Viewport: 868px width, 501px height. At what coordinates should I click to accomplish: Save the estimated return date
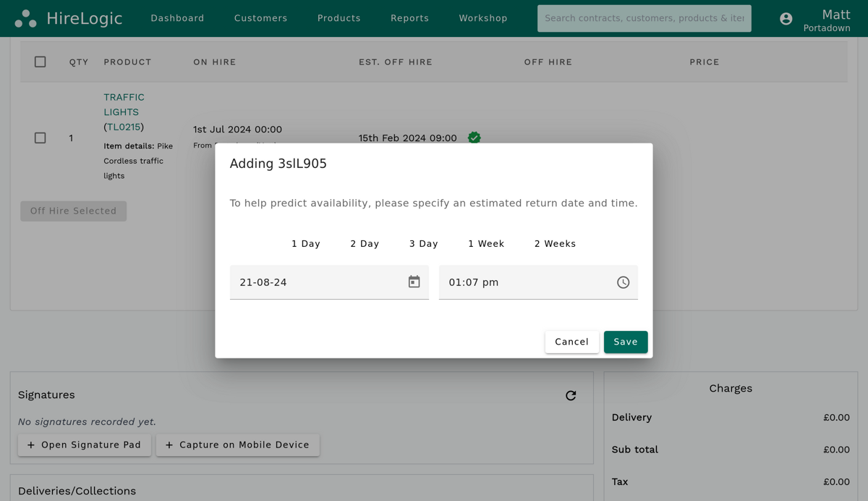point(626,341)
